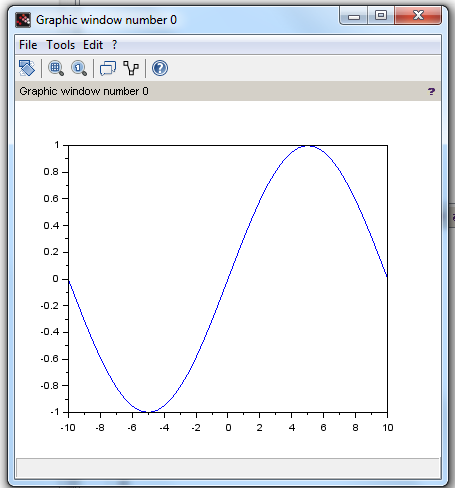Open the ? help menu
Image resolution: width=455 pixels, height=488 pixels.
click(x=114, y=45)
